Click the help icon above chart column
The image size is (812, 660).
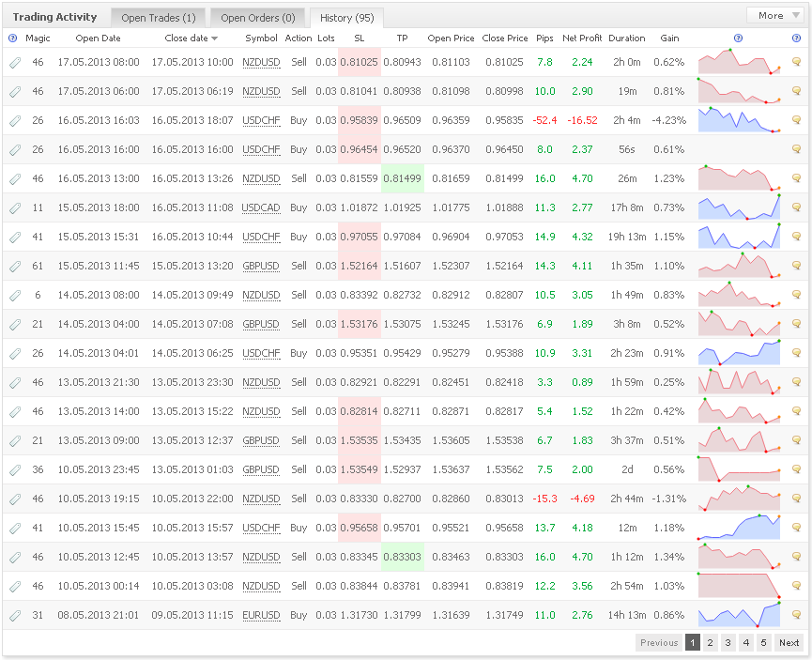(739, 38)
